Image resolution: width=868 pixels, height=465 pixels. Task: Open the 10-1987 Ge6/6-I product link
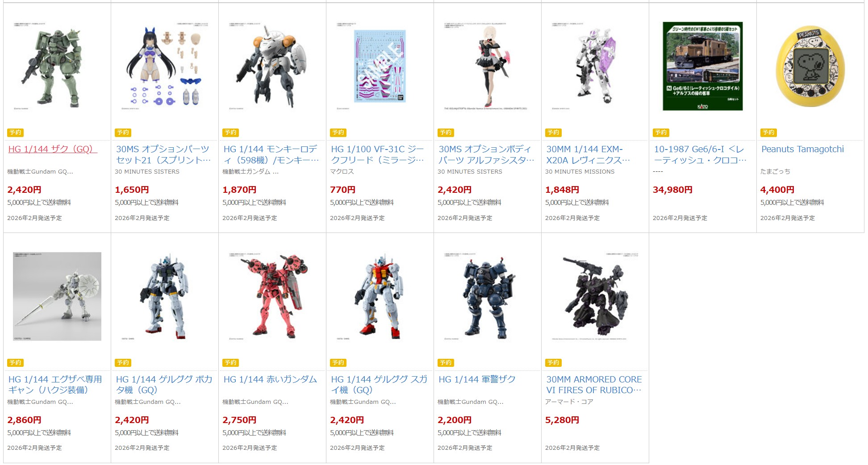tap(700, 154)
